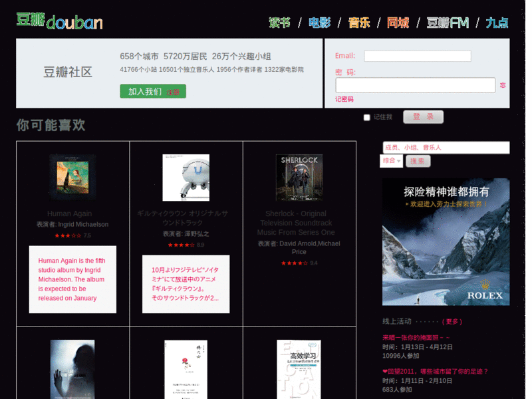Click the 忘 link beside the password field
This screenshot has height=399, width=532.
click(503, 85)
